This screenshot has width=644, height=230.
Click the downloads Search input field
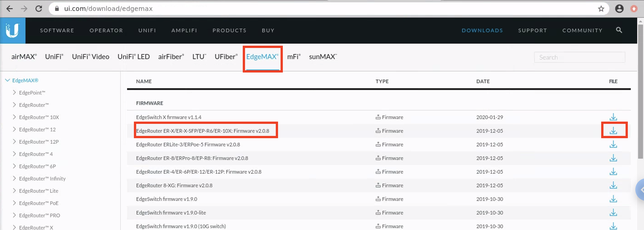(580, 57)
